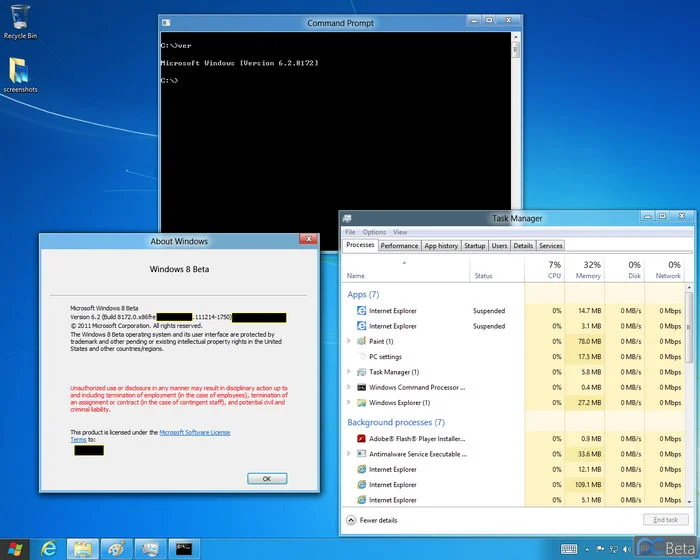Screen dimensions: 700x560
Task: Click the Windows Start orb
Action: point(15,548)
